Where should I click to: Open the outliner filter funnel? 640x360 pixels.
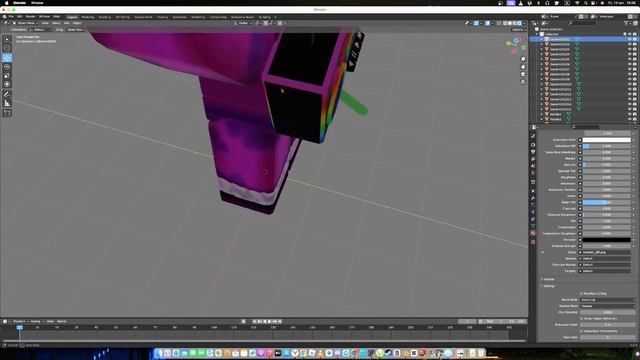coord(627,23)
